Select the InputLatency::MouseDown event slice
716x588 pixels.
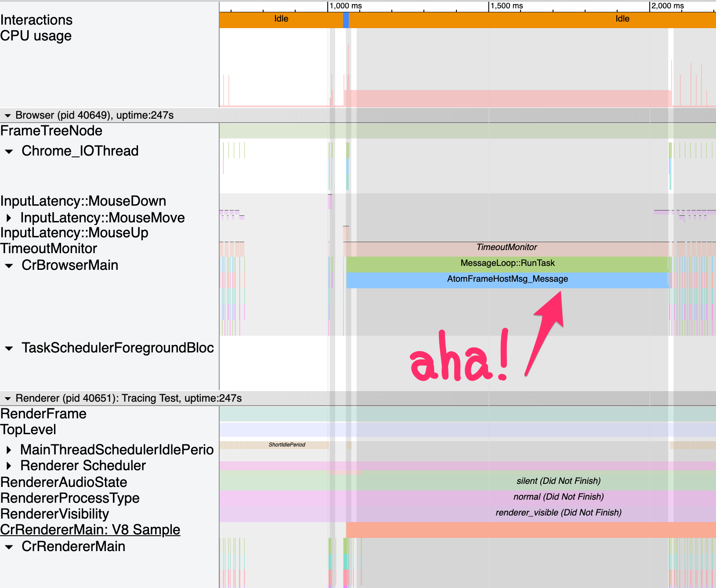pyautogui.click(x=330, y=202)
